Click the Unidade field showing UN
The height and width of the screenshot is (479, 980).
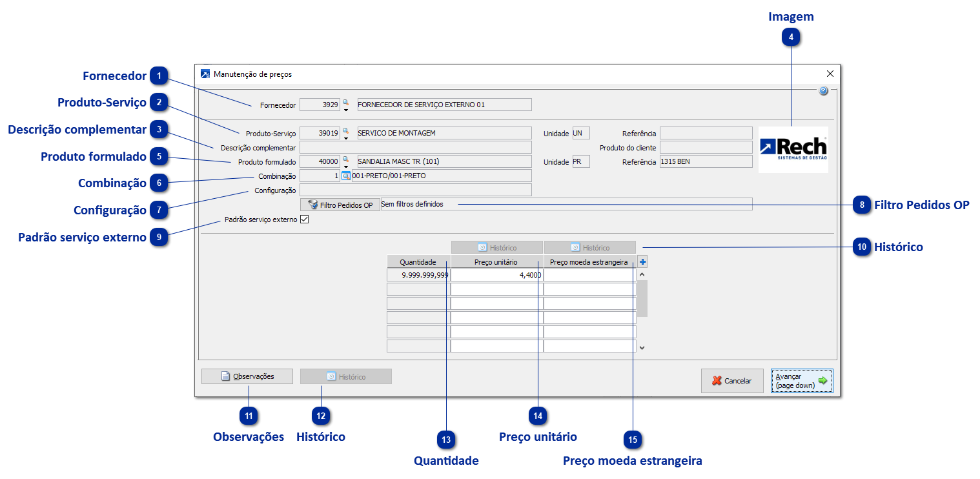pyautogui.click(x=581, y=133)
